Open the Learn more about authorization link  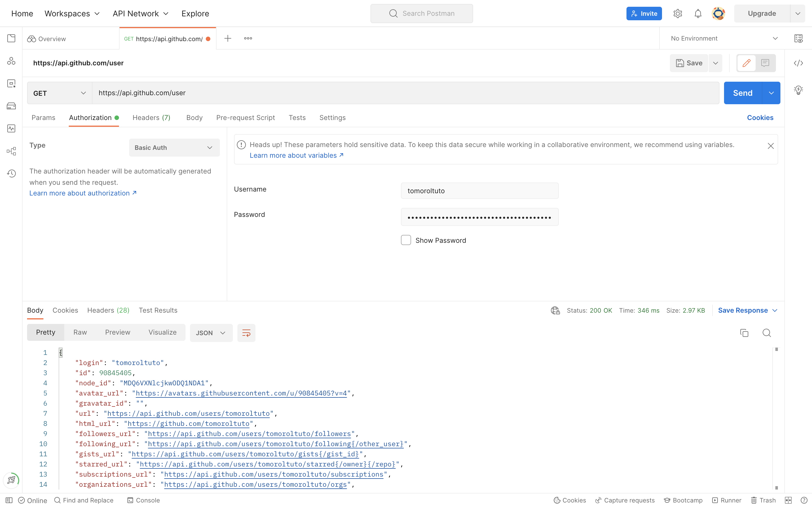(80, 193)
